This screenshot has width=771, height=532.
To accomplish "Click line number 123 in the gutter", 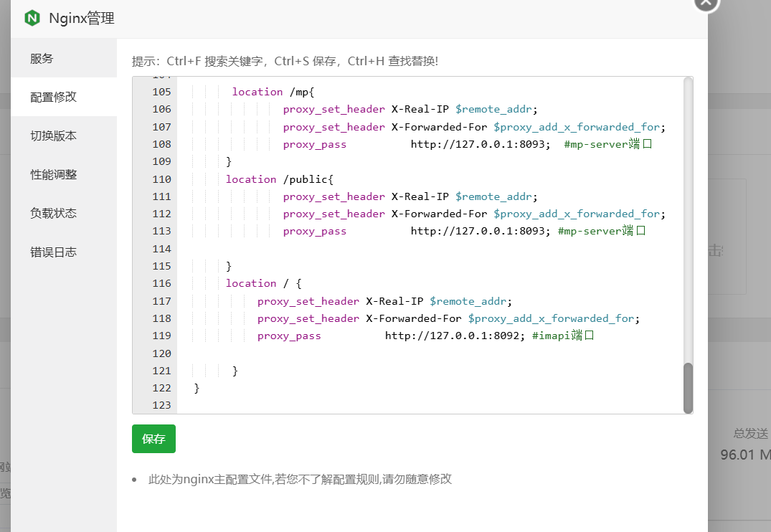I will [162, 405].
